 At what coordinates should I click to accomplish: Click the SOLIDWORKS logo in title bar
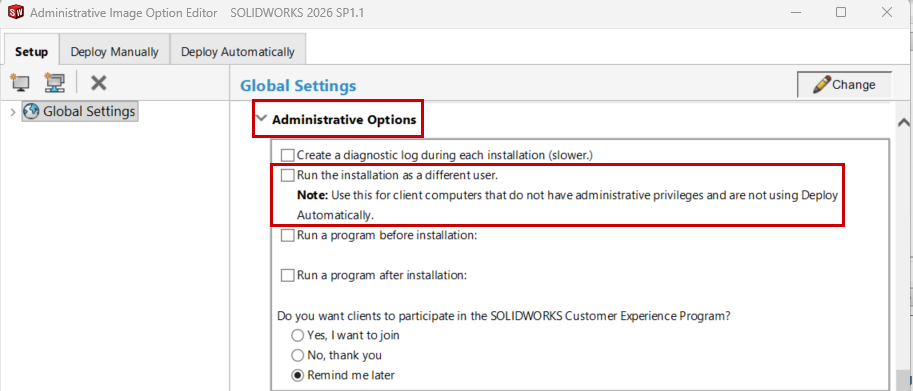coord(16,12)
